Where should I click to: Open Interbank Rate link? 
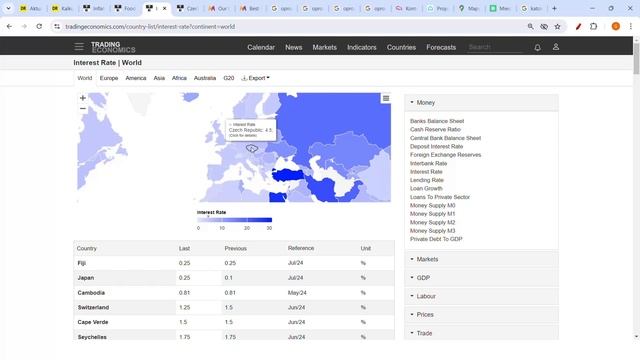[429, 163]
